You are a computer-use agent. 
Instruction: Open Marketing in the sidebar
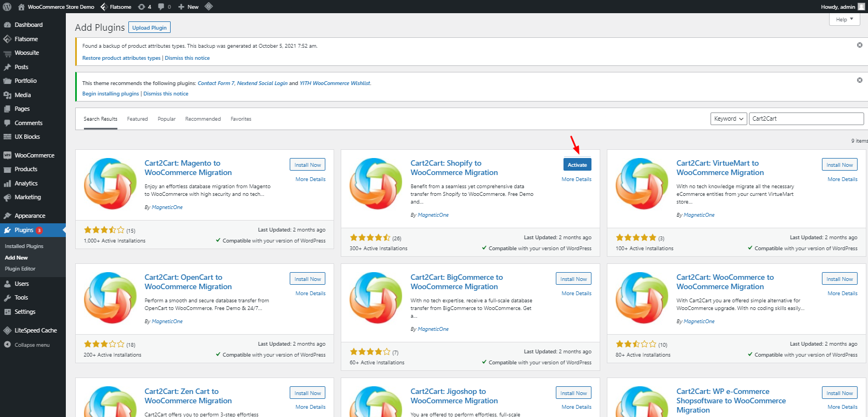pos(27,197)
